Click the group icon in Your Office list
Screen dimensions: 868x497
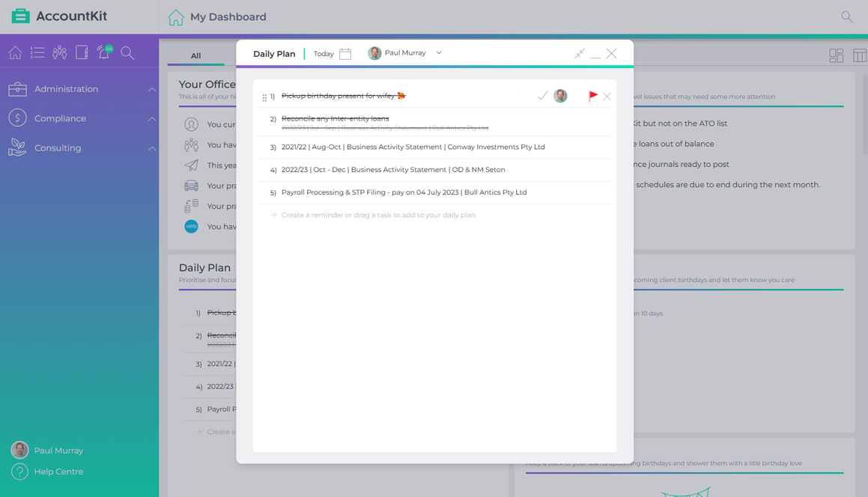191,144
